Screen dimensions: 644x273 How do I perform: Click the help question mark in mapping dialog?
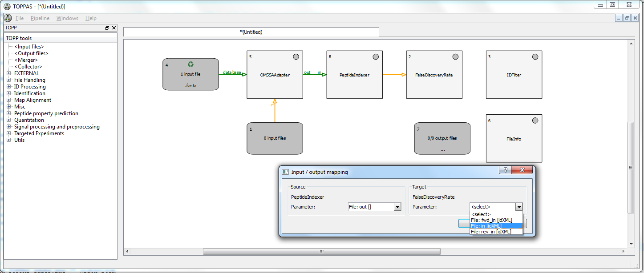[505, 170]
